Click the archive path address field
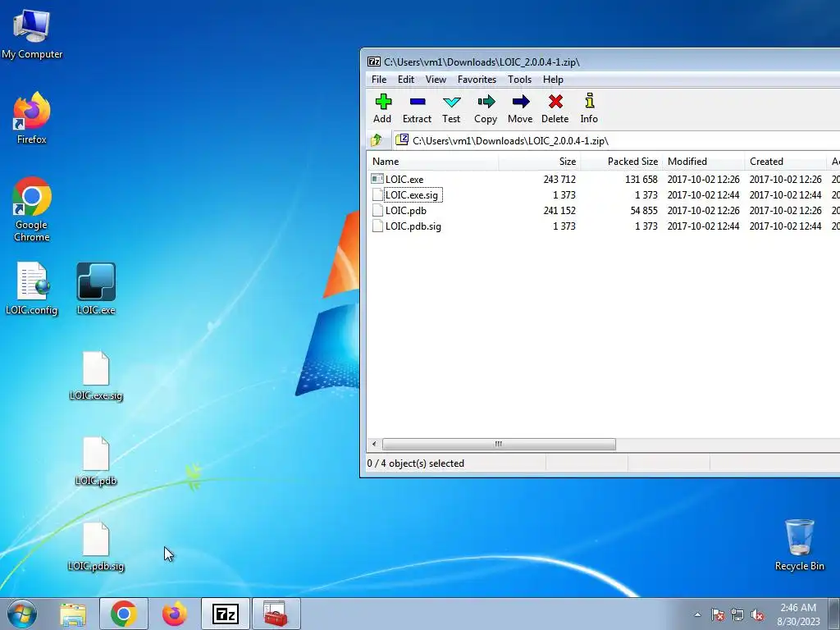 [616, 140]
